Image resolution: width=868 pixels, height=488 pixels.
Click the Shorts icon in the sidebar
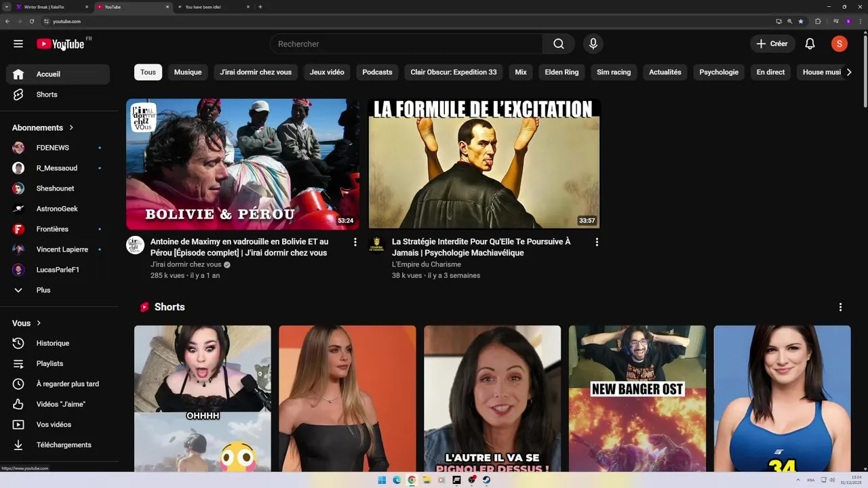[18, 94]
